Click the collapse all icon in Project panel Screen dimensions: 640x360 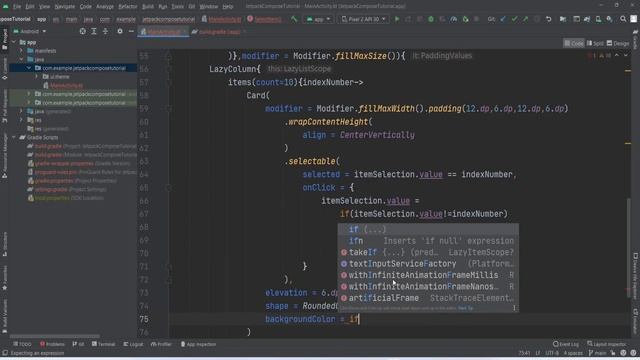coord(105,31)
